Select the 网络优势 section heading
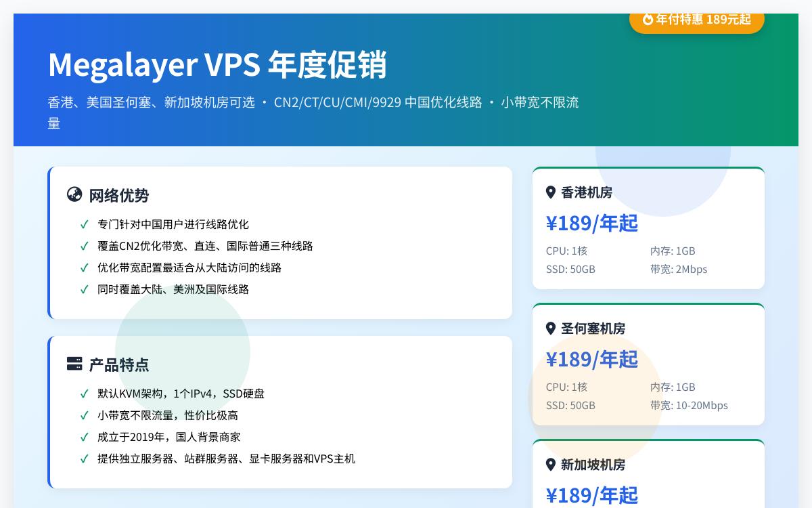Screen dimensions: 812x508 [x=118, y=195]
